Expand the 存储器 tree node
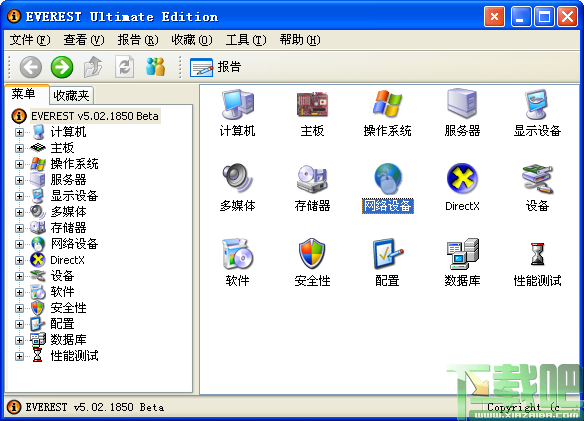 [19, 228]
